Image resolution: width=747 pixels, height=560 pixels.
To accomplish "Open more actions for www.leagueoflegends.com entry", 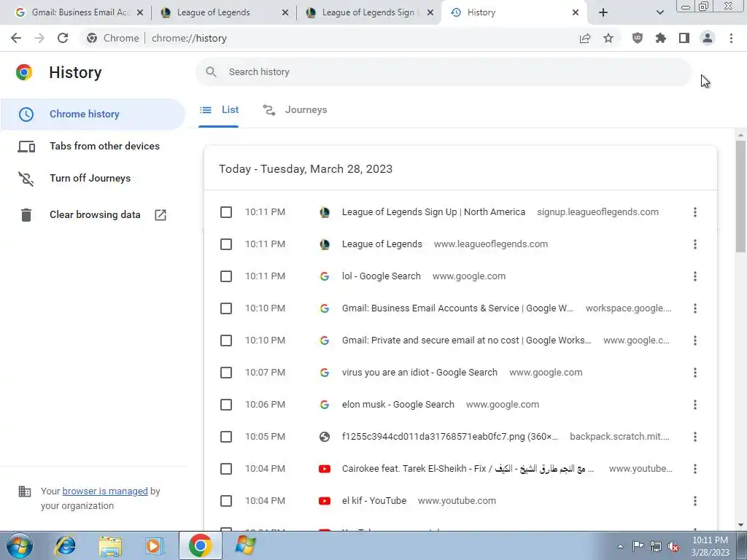I will (x=695, y=244).
